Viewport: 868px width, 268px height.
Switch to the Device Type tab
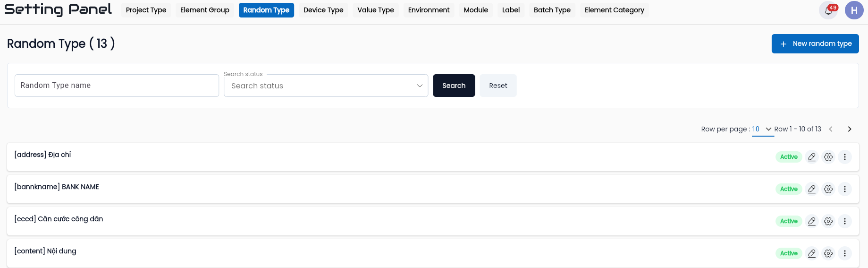click(x=323, y=10)
